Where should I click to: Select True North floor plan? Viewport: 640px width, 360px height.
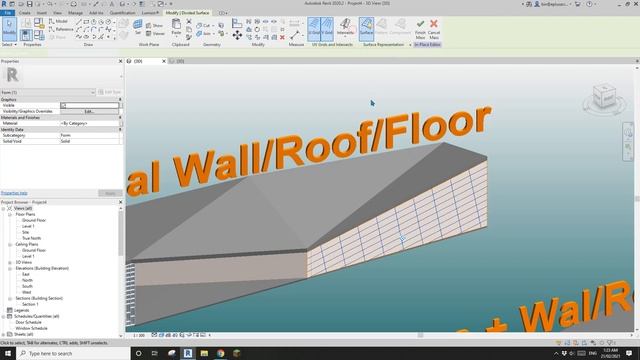coord(31,238)
